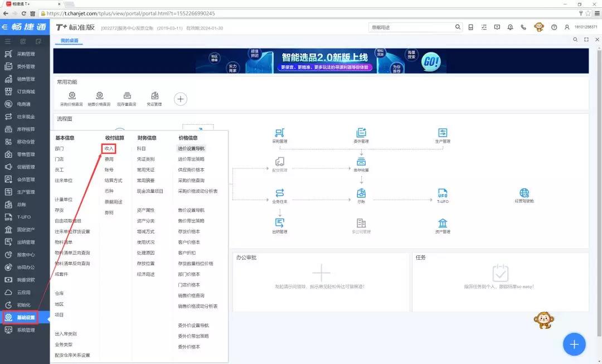Open 现金流量项目 from the flyout menu
The width and height of the screenshot is (602, 364).
pos(150,191)
